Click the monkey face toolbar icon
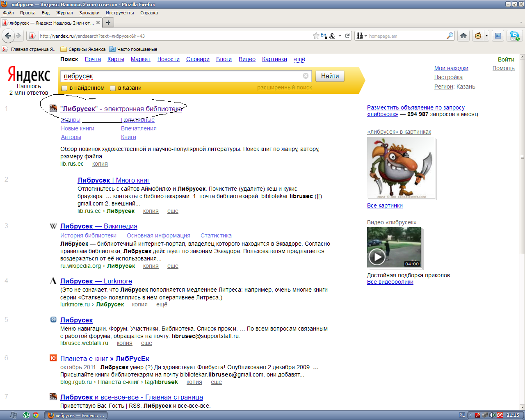This screenshot has height=420, width=525. [478, 36]
